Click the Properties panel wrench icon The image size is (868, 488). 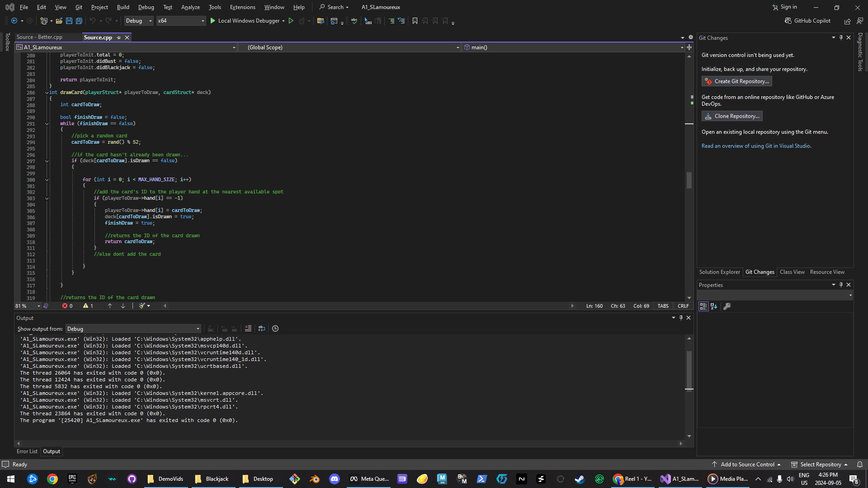pos(727,306)
